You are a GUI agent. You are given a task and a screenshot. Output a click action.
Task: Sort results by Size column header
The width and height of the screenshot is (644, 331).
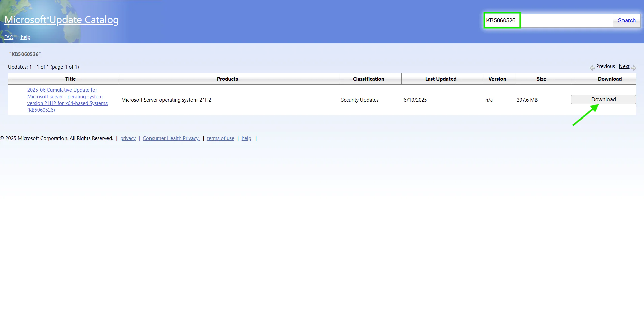click(541, 79)
